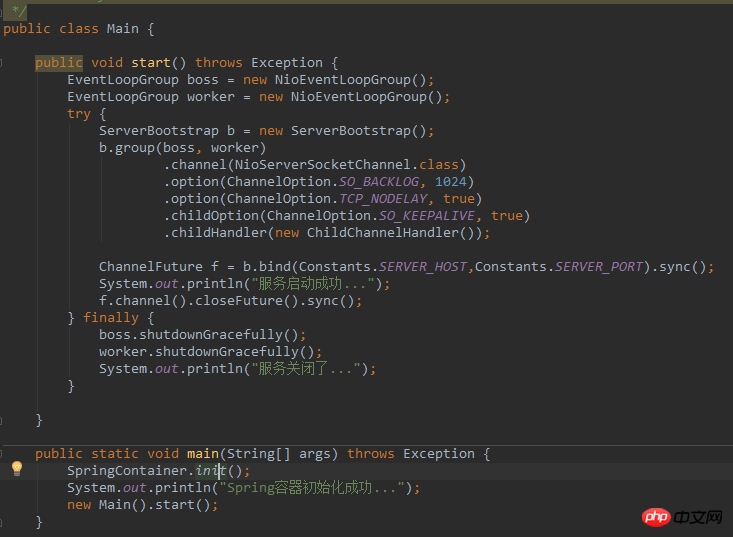The width and height of the screenshot is (733, 537).
Task: Click 'boss.shutdownGracefully' call
Action: click(191, 335)
